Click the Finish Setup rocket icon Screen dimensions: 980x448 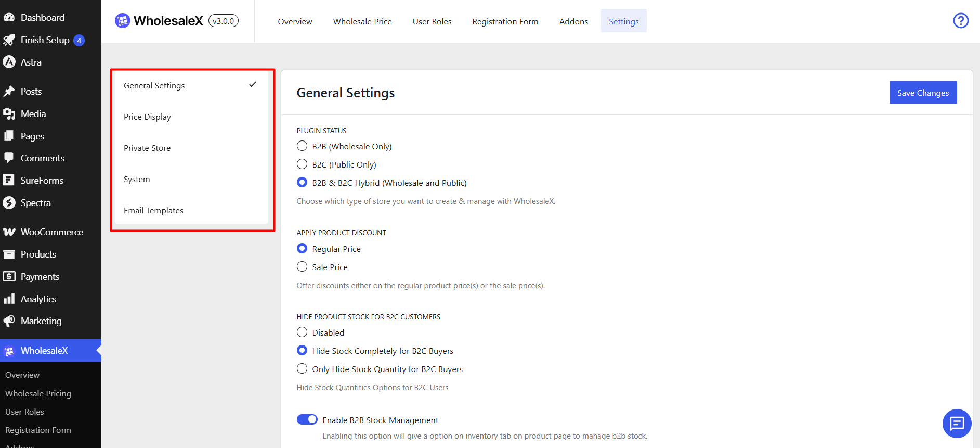[x=9, y=40]
